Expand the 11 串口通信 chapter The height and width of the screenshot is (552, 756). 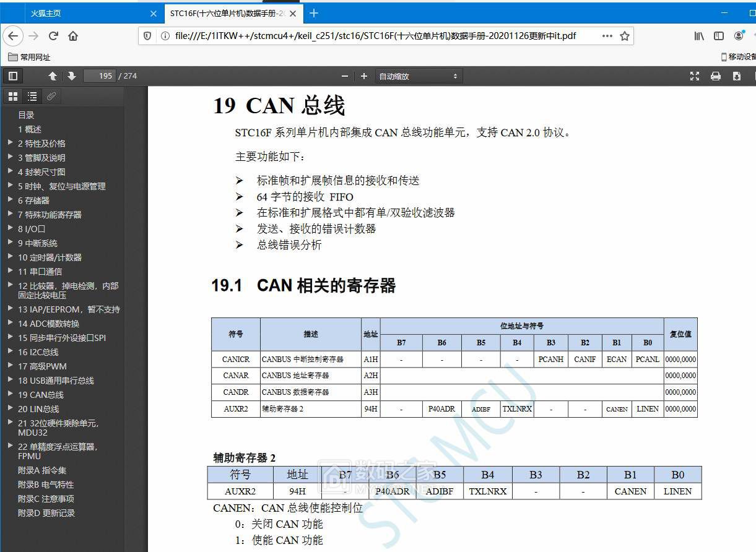point(9,271)
